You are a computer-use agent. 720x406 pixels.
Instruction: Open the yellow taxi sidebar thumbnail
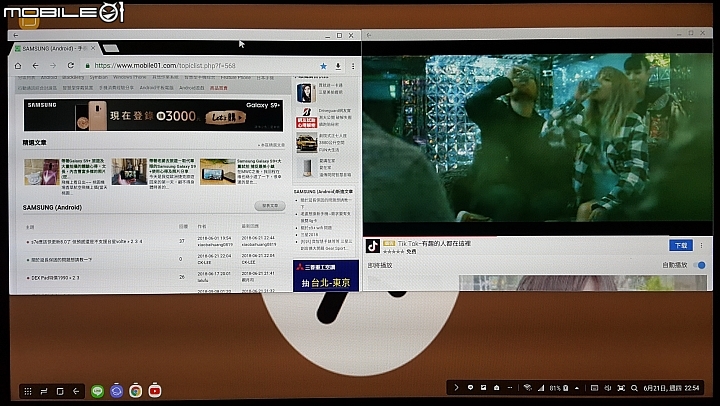(306, 143)
